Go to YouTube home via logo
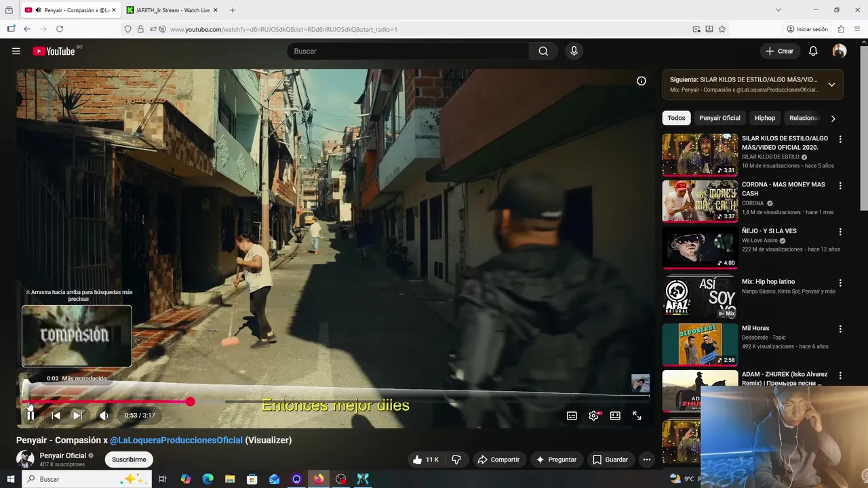This screenshot has height=488, width=868. tap(54, 51)
